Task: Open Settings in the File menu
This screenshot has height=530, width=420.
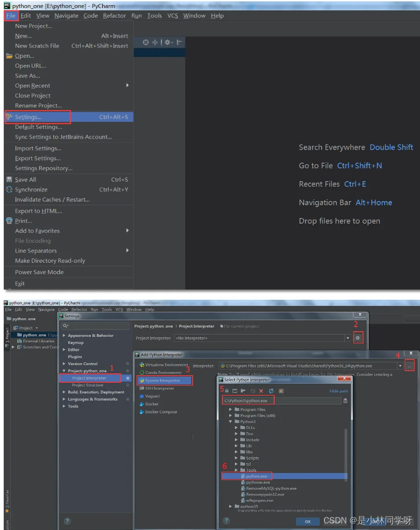Action: [x=69, y=117]
